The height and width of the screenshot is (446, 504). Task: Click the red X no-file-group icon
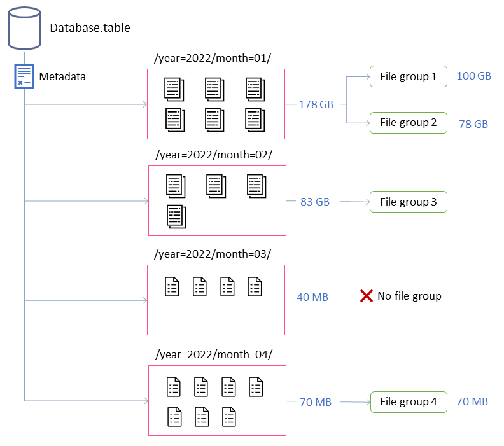click(x=367, y=296)
